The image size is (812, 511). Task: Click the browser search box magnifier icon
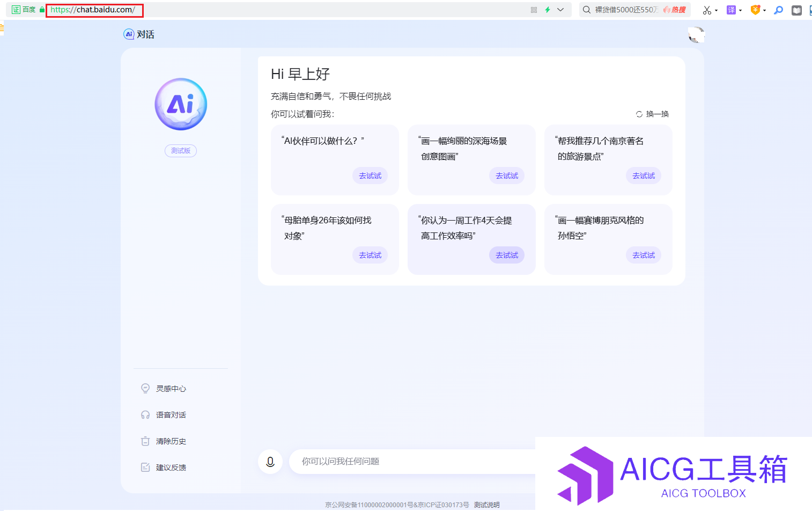point(587,10)
